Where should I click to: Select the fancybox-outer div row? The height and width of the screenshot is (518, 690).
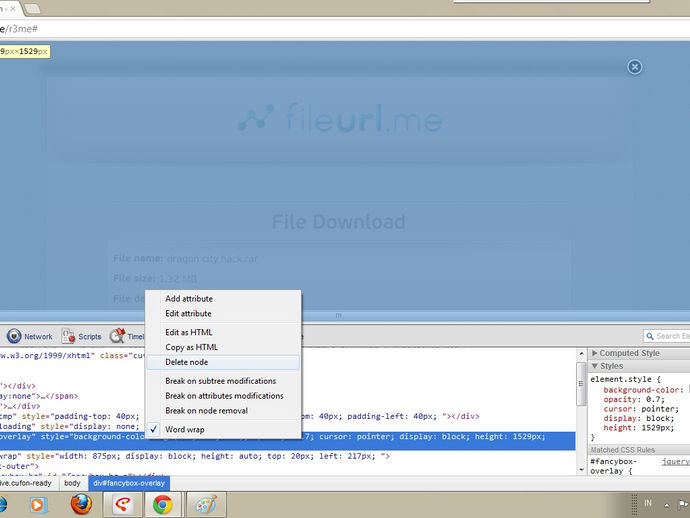coord(20,466)
